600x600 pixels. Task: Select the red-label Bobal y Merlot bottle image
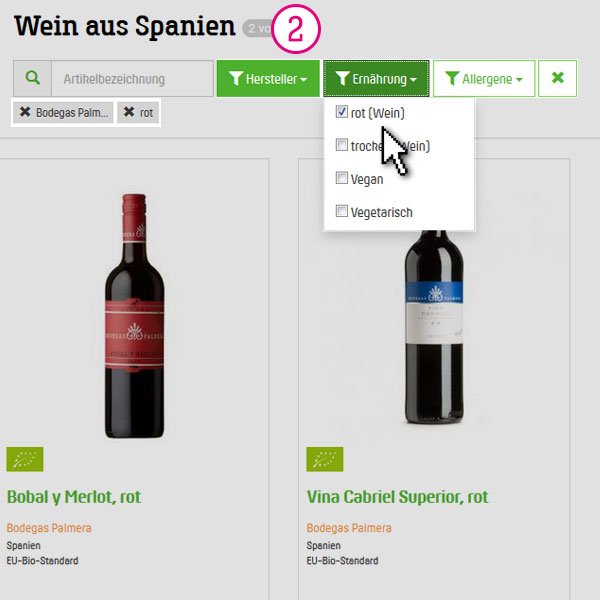click(134, 316)
